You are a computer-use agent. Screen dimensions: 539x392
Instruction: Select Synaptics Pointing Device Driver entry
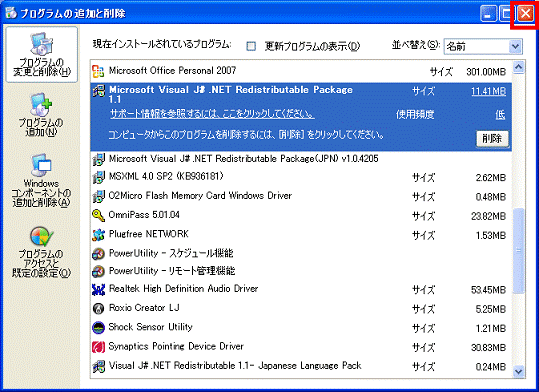pyautogui.click(x=301, y=347)
